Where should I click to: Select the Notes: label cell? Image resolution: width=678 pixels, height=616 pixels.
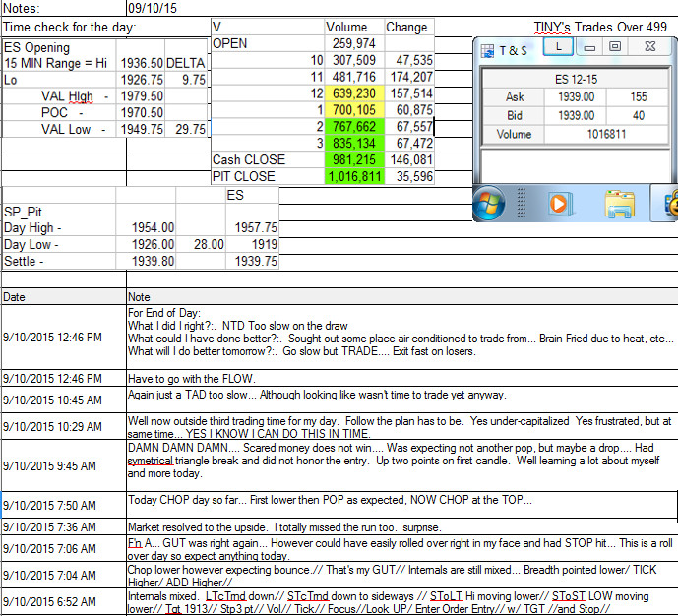point(64,8)
